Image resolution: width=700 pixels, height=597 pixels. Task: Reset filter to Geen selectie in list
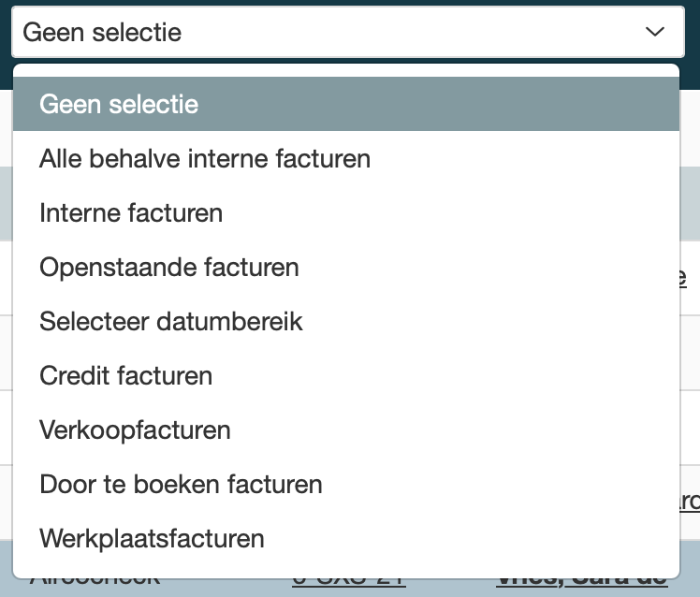tap(119, 104)
